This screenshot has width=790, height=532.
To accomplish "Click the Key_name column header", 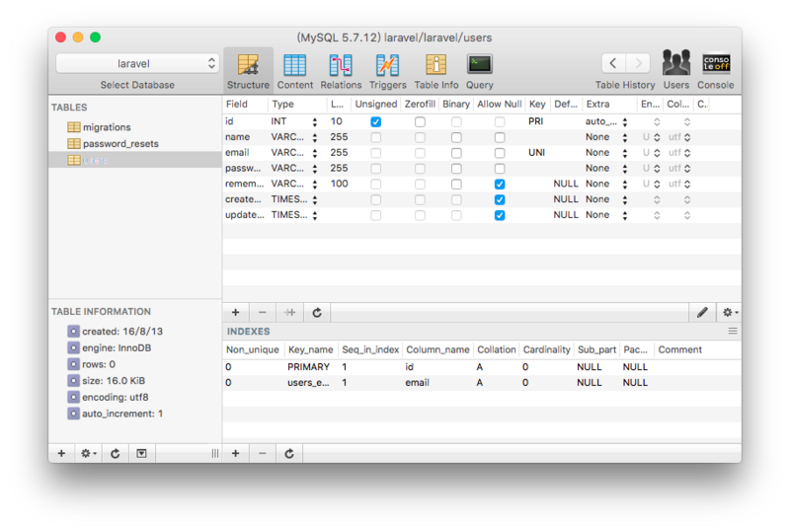I will click(x=310, y=349).
